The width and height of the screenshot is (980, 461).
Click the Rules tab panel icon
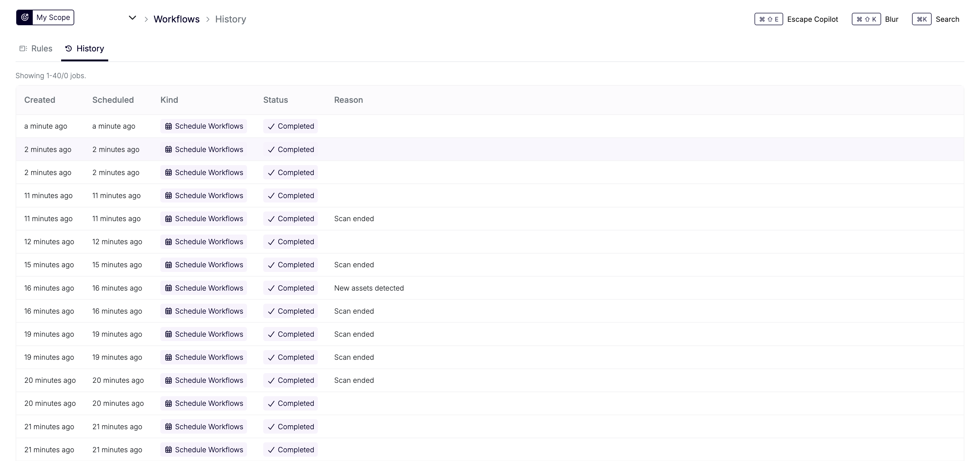[23, 49]
